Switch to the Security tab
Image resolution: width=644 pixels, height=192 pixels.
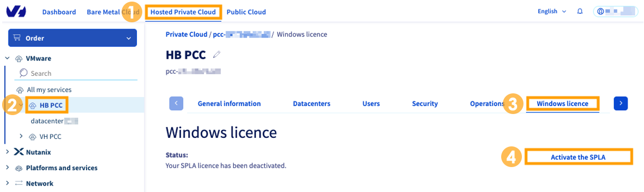pos(425,103)
